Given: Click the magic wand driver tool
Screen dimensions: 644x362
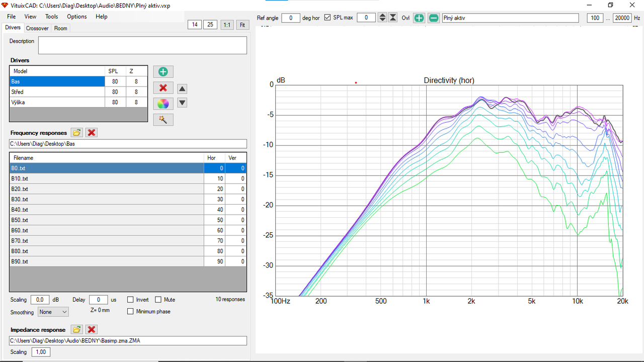Looking at the screenshot, I should point(163,120).
